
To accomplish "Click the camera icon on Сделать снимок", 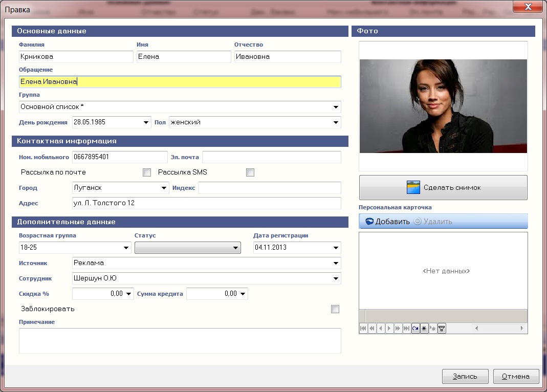I will click(x=413, y=187).
